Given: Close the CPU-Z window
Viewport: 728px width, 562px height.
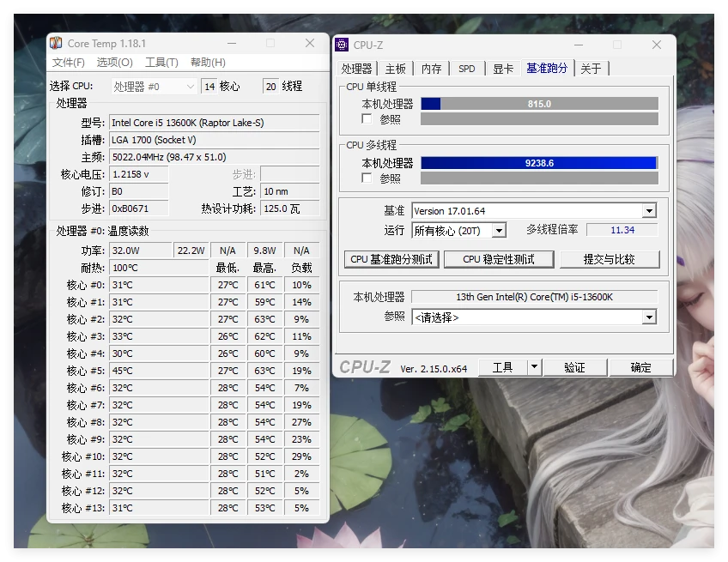Looking at the screenshot, I should coord(657,45).
